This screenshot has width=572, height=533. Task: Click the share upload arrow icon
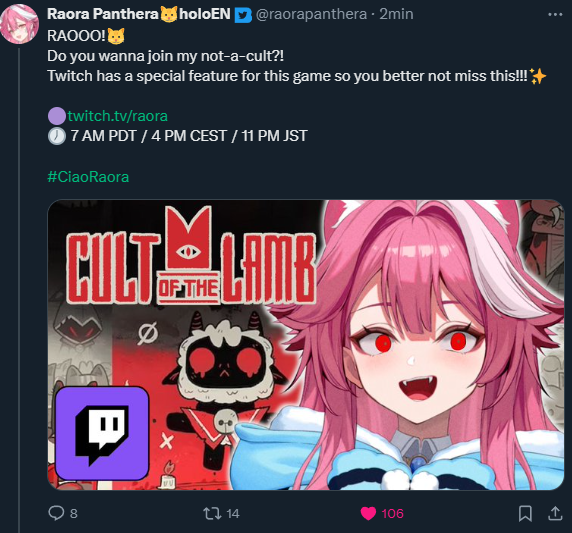point(555,513)
